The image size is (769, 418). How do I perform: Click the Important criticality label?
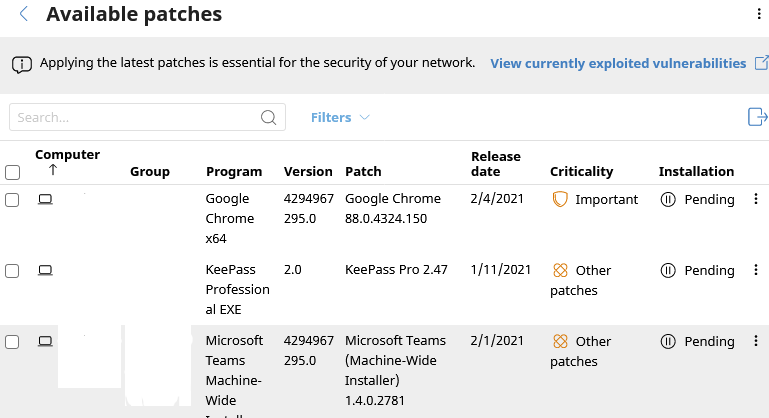click(607, 199)
